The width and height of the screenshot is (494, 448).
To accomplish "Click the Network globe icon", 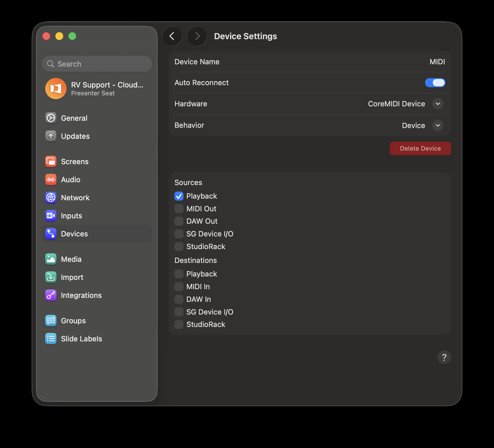I will click(51, 197).
